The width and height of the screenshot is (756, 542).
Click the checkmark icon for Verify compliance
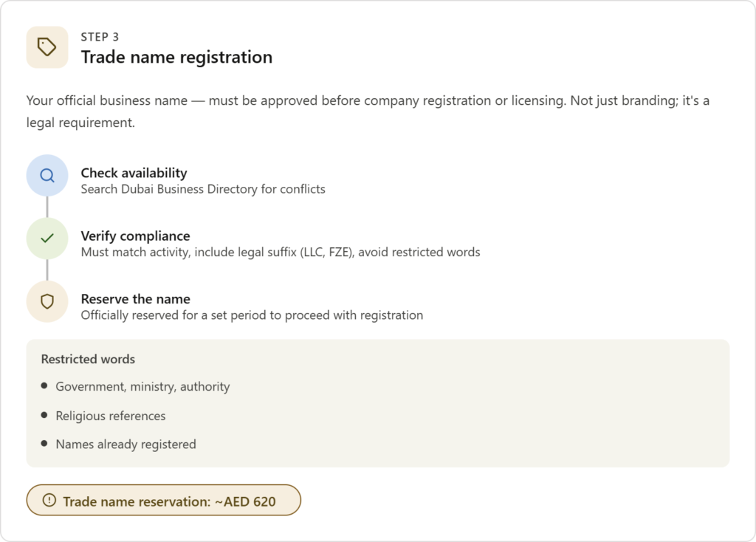coord(47,238)
